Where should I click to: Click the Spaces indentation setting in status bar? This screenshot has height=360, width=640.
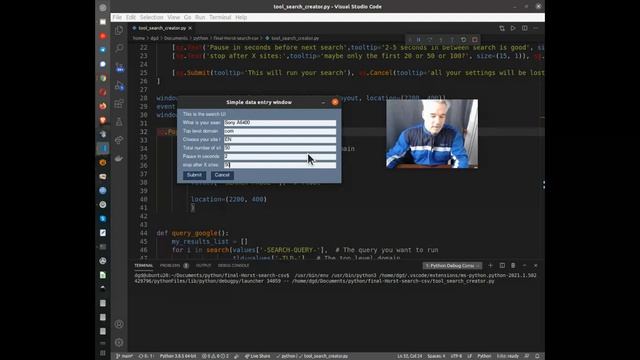(x=436, y=356)
